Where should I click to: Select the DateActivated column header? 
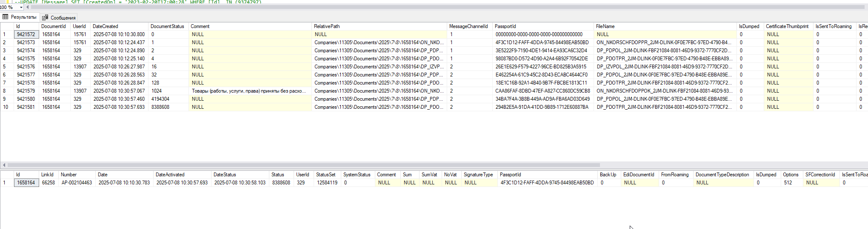[x=183, y=175]
